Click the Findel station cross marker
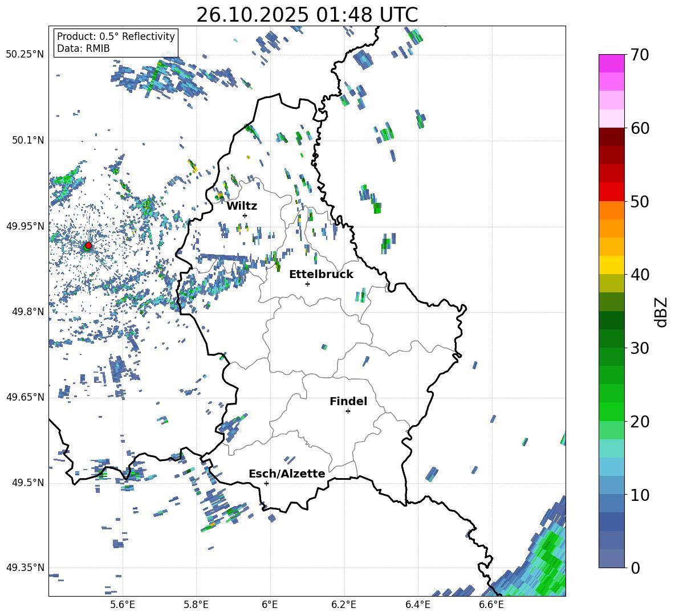The image size is (675, 616). (x=348, y=411)
